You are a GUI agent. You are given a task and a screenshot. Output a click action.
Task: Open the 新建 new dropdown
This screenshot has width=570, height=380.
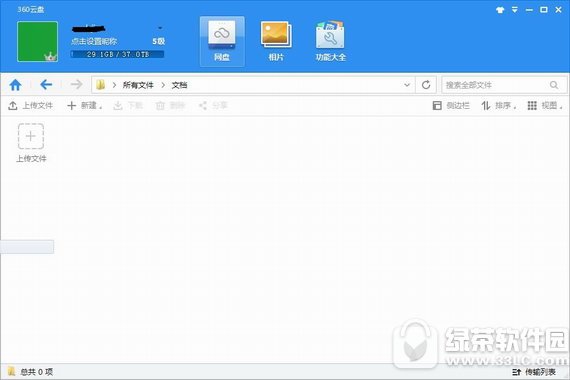[85, 105]
